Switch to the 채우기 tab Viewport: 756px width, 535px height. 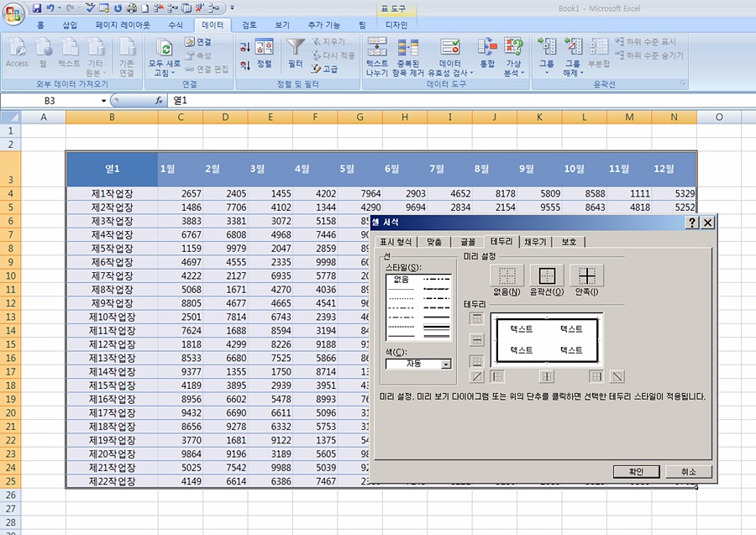tap(534, 242)
